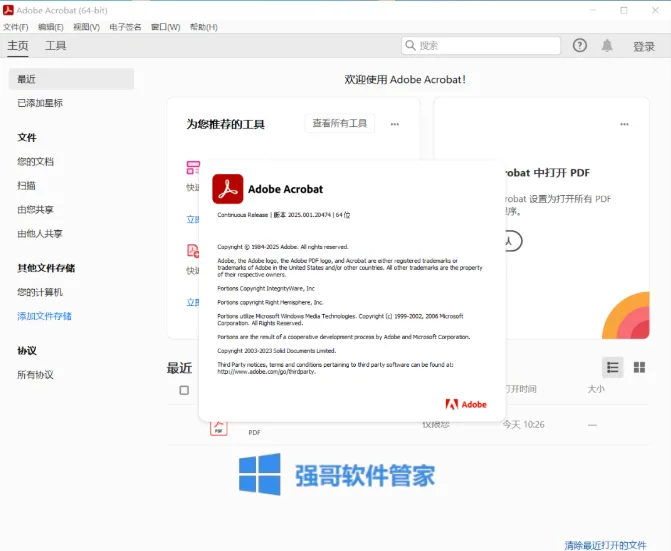Screen dimensions: 671x551
Task: Open the help question mark icon
Action: point(580,45)
